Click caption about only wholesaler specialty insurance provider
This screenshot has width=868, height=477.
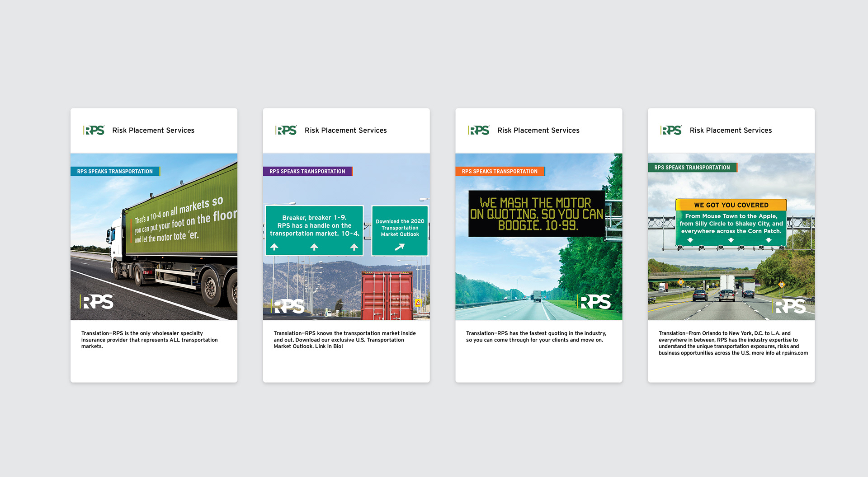click(150, 340)
